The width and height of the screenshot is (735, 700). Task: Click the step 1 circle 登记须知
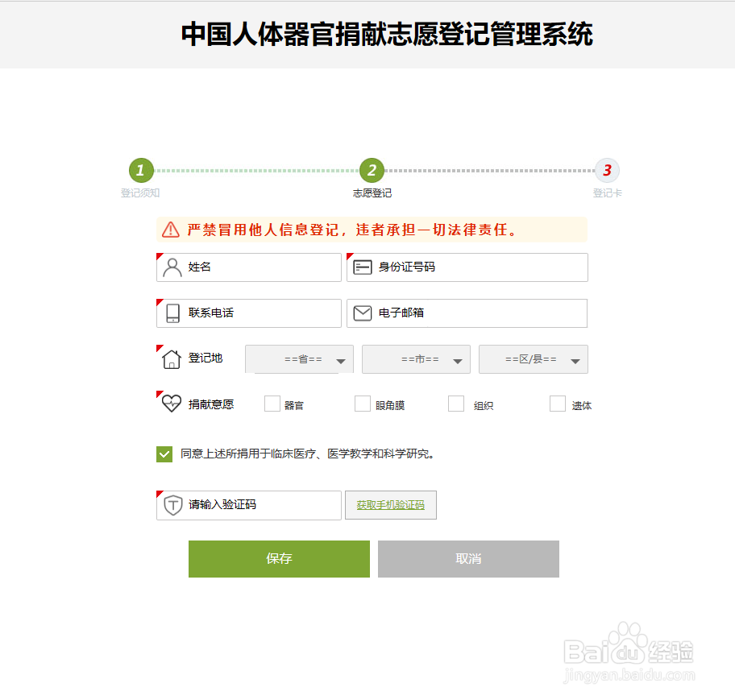(x=141, y=170)
